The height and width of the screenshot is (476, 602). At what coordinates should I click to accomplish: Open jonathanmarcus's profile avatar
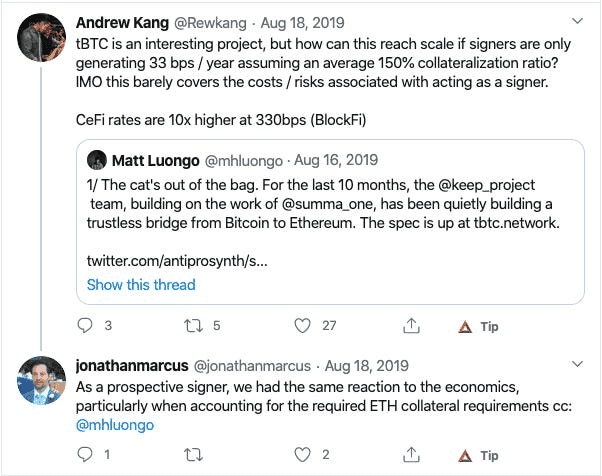[x=41, y=380]
